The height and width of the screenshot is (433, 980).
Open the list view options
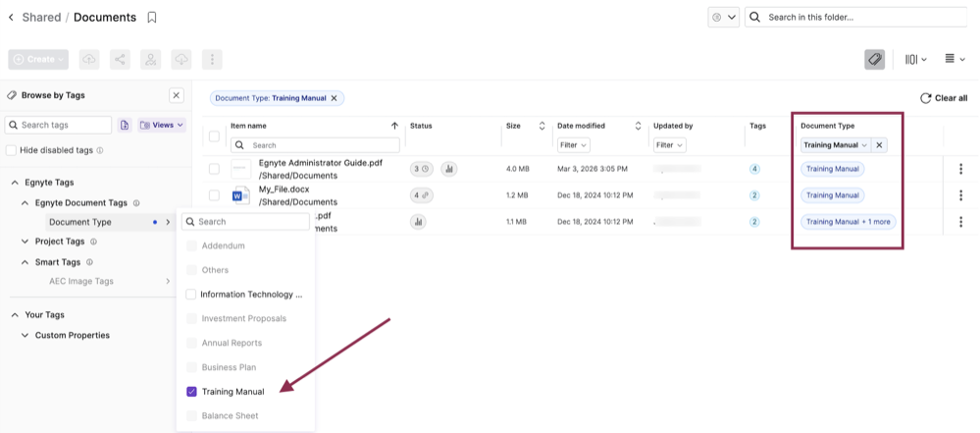point(955,60)
